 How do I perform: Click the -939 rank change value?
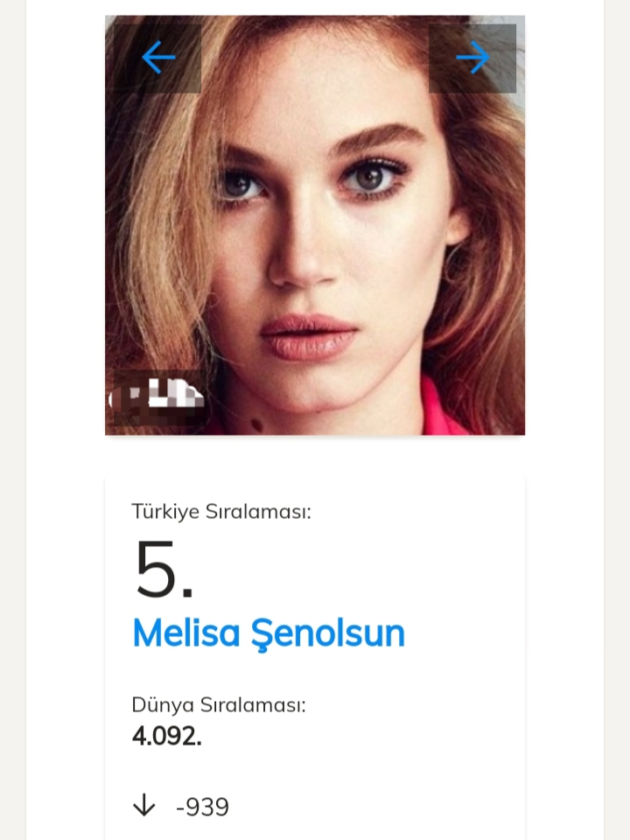(x=202, y=807)
